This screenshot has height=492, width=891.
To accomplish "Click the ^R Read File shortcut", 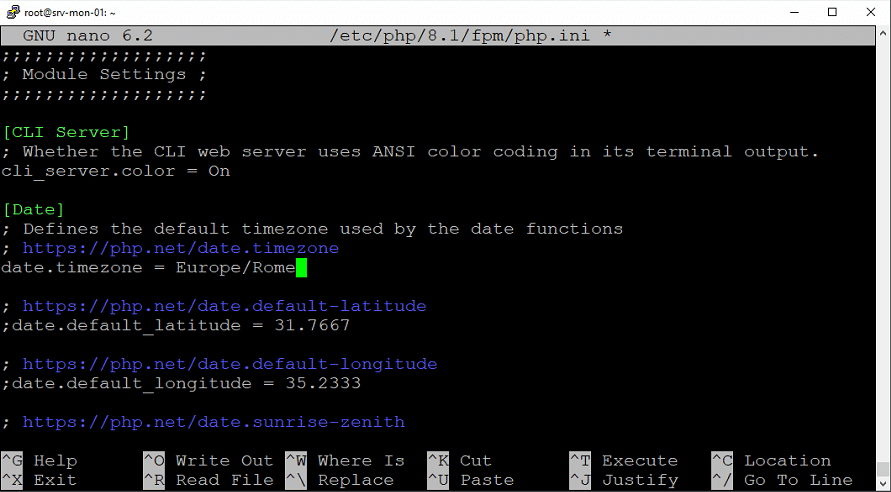I will click(209, 480).
